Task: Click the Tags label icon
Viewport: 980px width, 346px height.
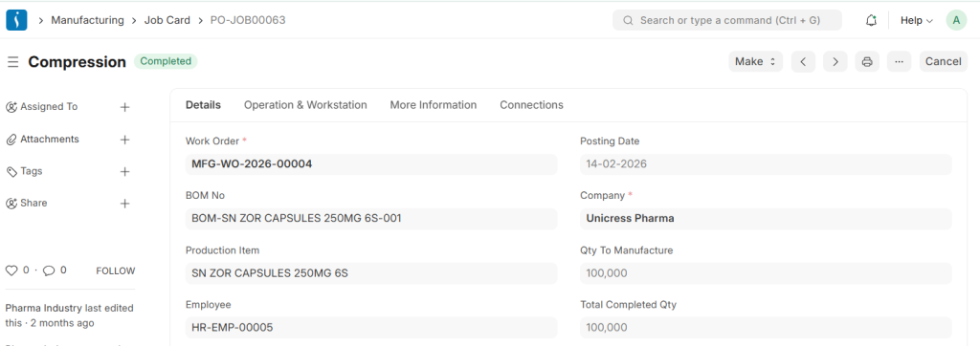Action: click(11, 171)
